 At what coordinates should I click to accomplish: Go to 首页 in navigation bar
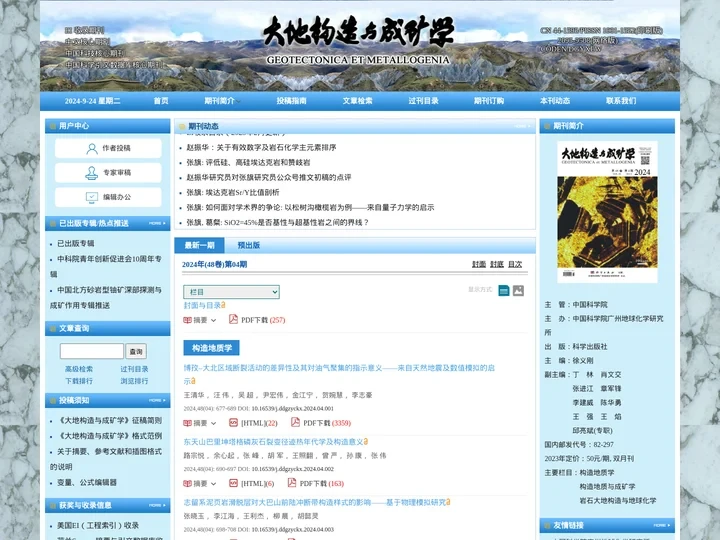(x=161, y=101)
